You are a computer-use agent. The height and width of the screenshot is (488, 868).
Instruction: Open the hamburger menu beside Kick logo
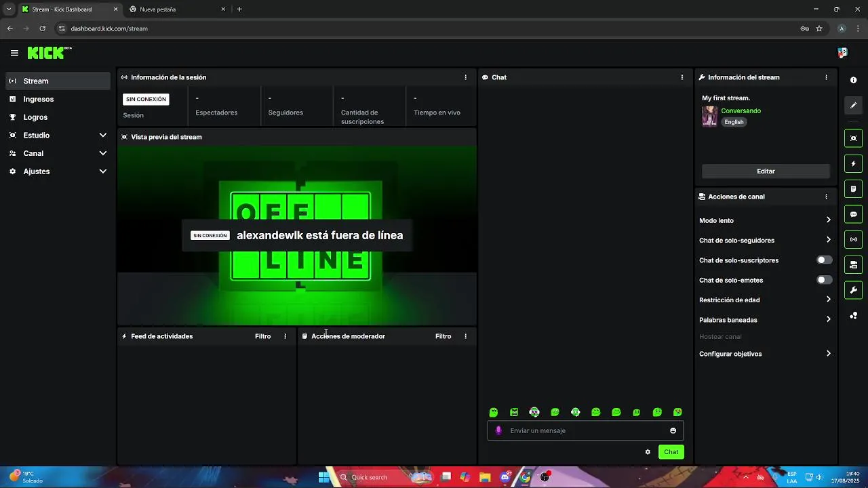(14, 53)
